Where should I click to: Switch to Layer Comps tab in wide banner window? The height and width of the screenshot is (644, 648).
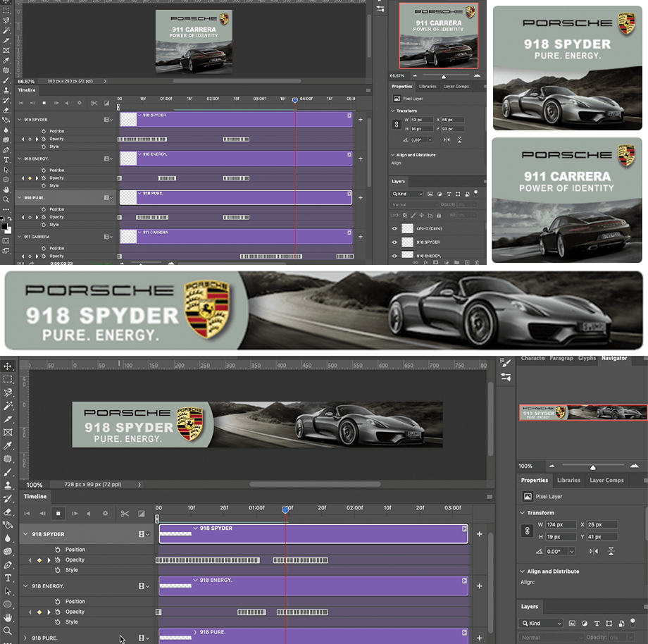pos(606,481)
